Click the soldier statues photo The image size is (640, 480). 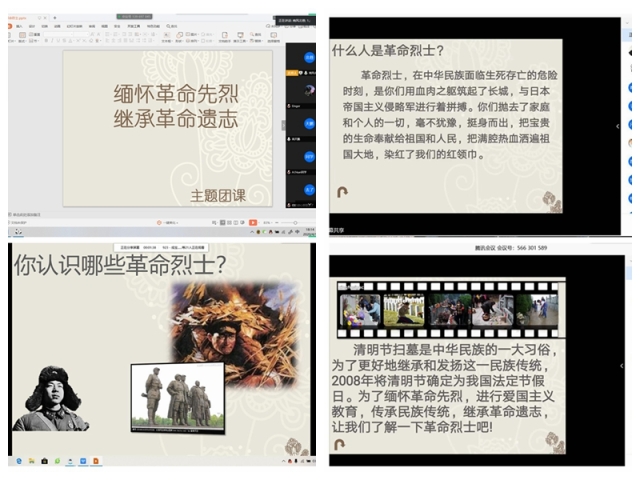(178, 398)
